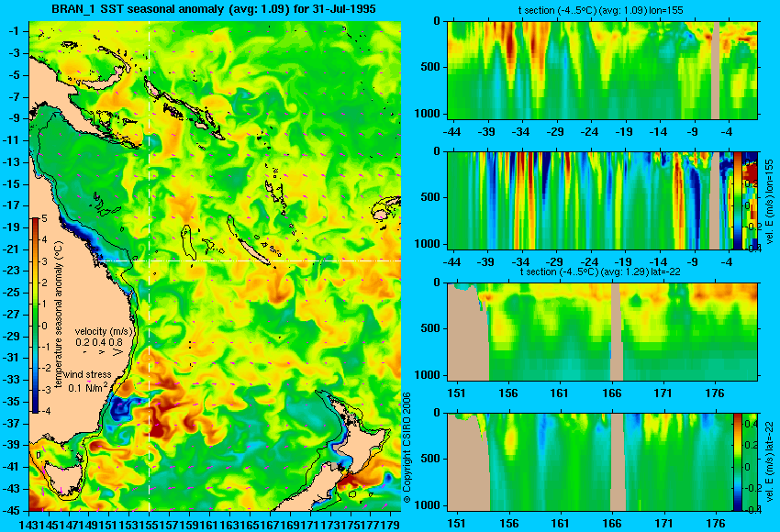The image size is (780, 532).
Task: Click the '-45' latitude tick on the map axis
Action: point(11,511)
